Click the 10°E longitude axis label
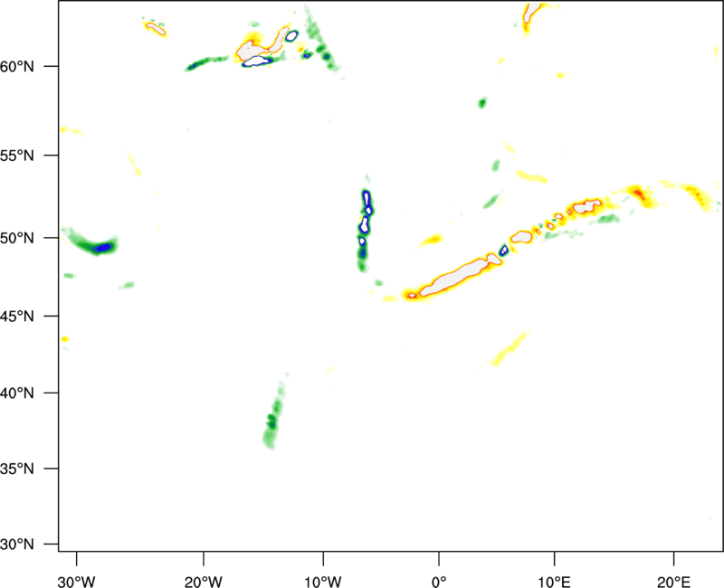This screenshot has width=724, height=588. pyautogui.click(x=554, y=582)
